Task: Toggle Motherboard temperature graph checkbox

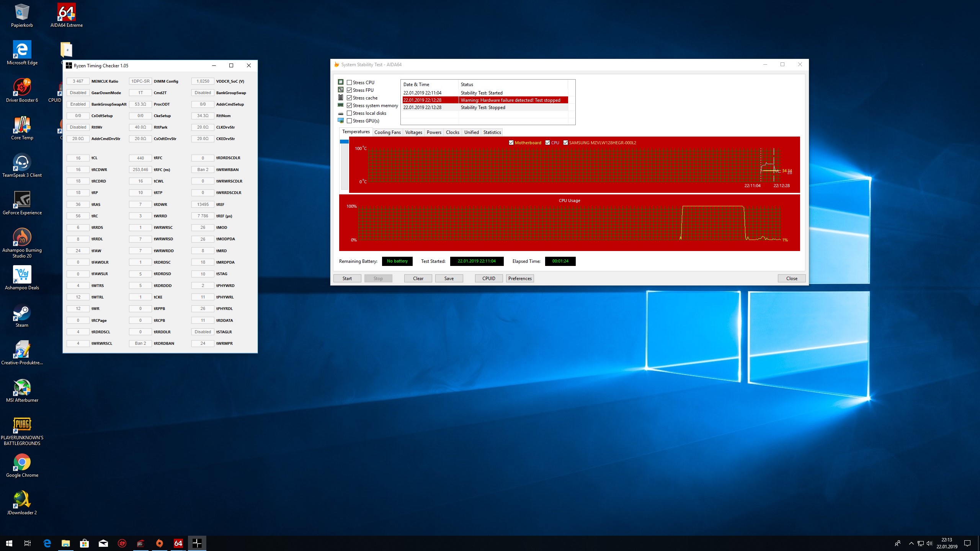Action: tap(511, 143)
